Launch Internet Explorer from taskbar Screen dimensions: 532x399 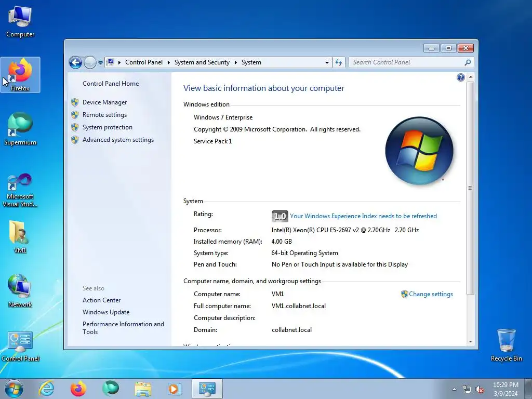click(x=46, y=389)
